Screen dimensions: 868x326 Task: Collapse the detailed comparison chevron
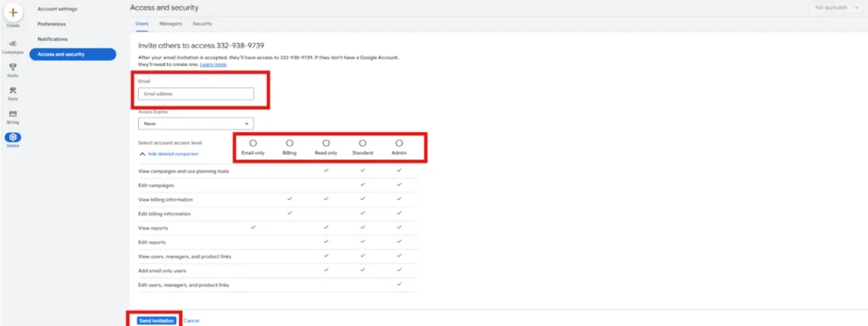pyautogui.click(x=142, y=153)
